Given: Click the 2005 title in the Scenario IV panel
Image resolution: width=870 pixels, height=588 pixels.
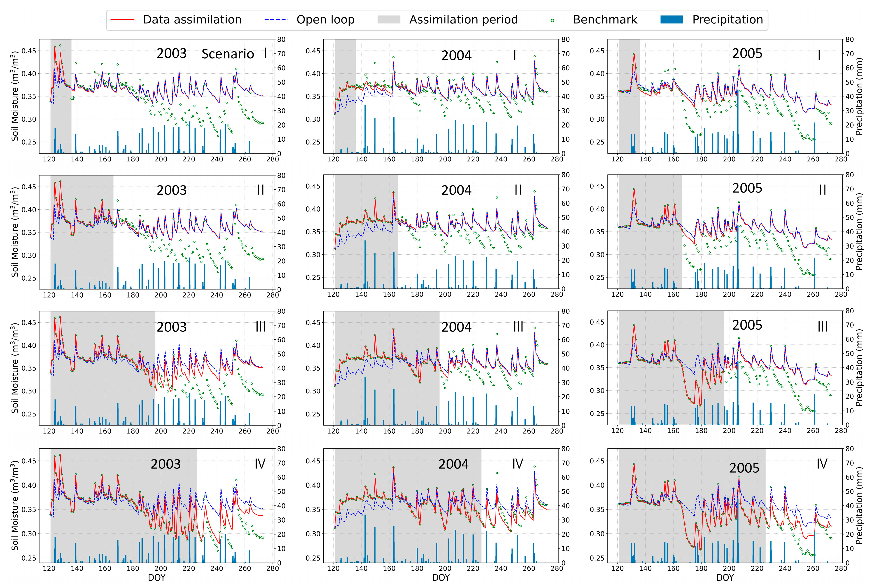Looking at the screenshot, I should (744, 468).
